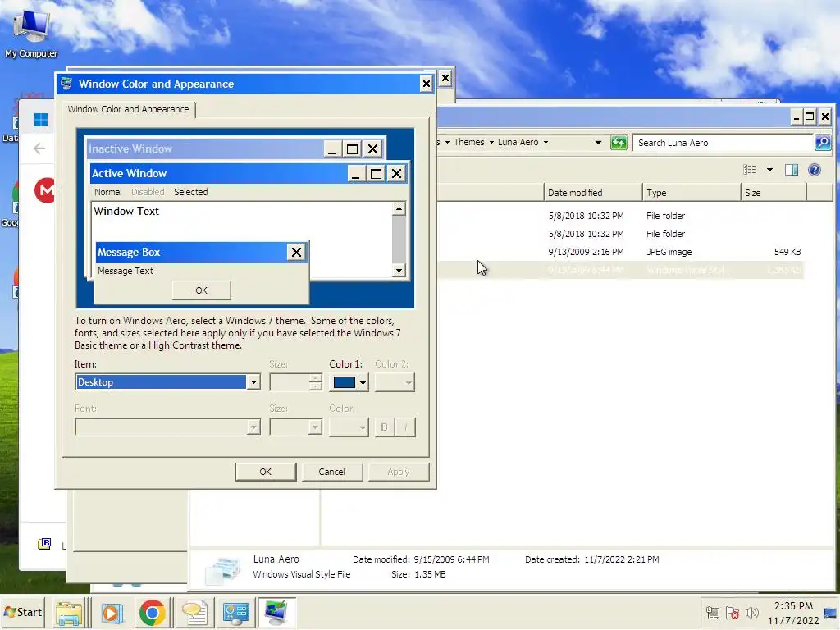Image resolution: width=840 pixels, height=630 pixels.
Task: Click the Explorer help question mark icon
Action: coord(815,170)
